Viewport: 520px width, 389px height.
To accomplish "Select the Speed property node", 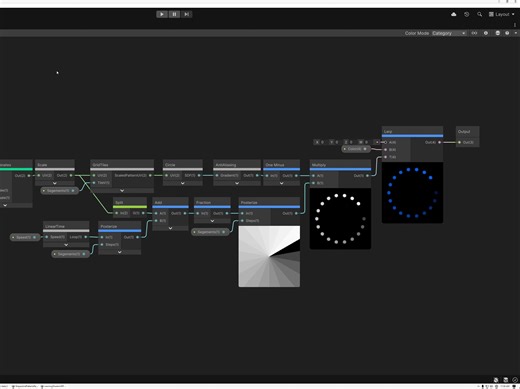I will (25, 237).
